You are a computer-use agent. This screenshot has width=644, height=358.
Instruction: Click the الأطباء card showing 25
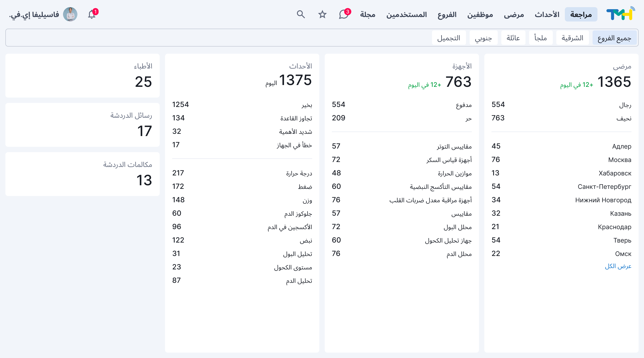(83, 76)
